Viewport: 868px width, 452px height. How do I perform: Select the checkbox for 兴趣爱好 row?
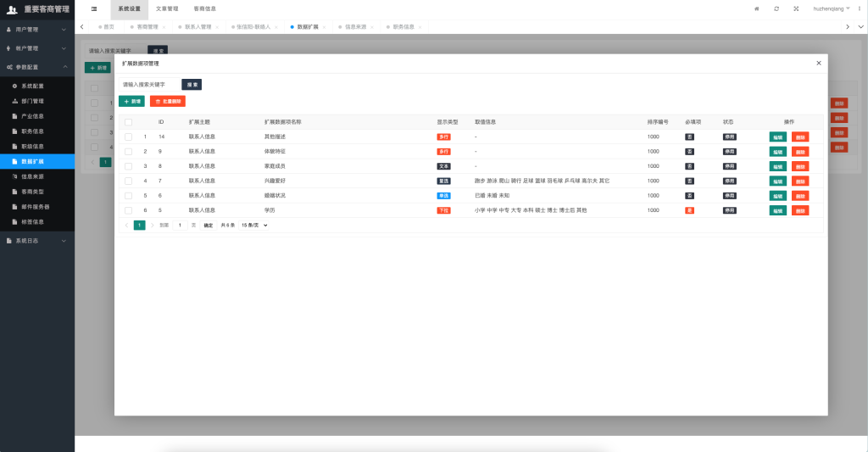click(x=128, y=181)
